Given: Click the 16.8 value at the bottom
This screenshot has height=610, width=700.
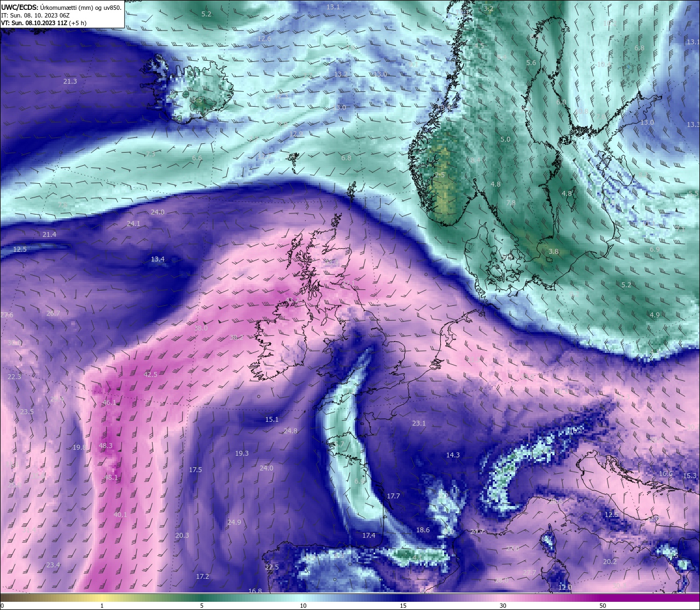Looking at the screenshot, I should [x=255, y=591].
